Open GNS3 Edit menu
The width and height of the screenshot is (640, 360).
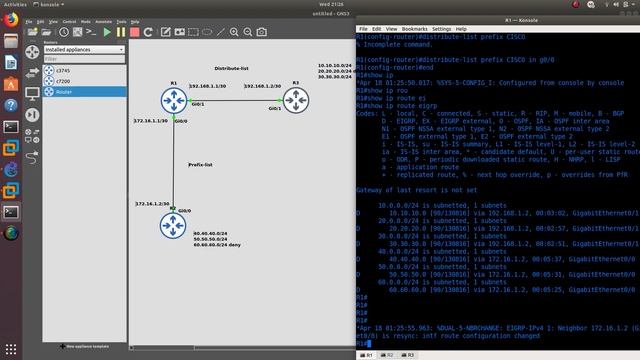click(40, 22)
